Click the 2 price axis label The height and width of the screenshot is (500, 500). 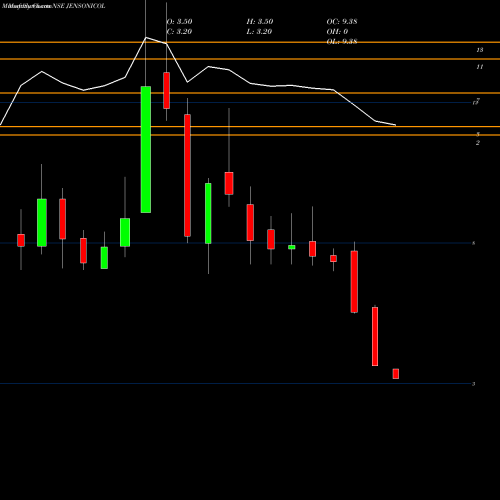(x=478, y=143)
